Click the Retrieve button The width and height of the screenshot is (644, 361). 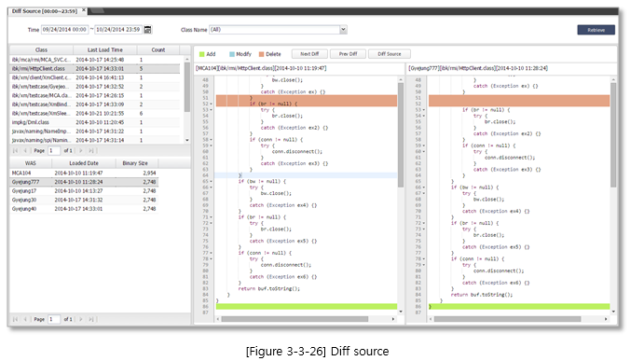pos(596,30)
